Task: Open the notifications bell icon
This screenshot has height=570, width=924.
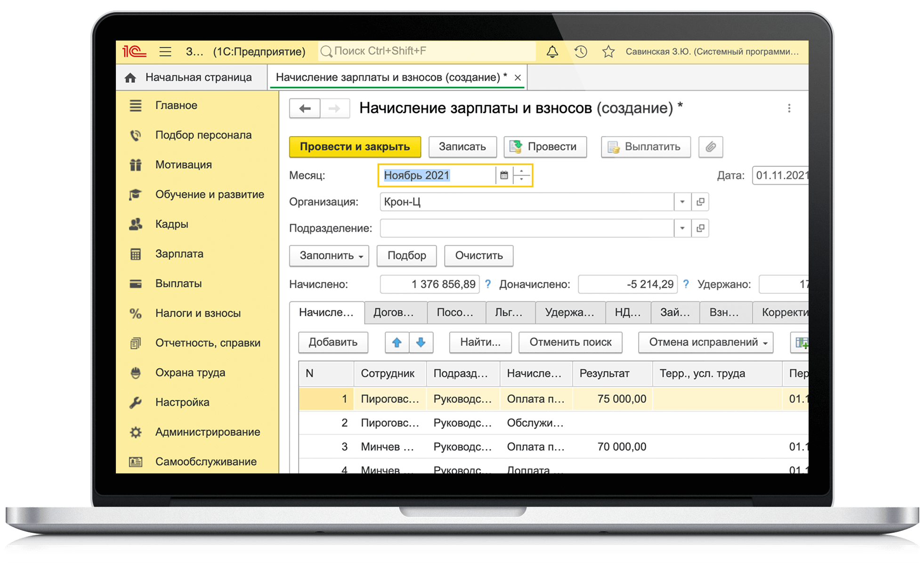Action: 552,52
